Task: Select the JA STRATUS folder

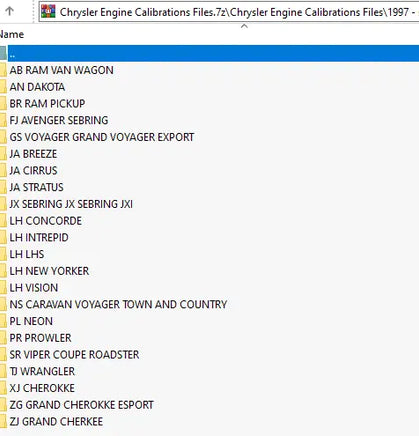Action: pyautogui.click(x=36, y=187)
